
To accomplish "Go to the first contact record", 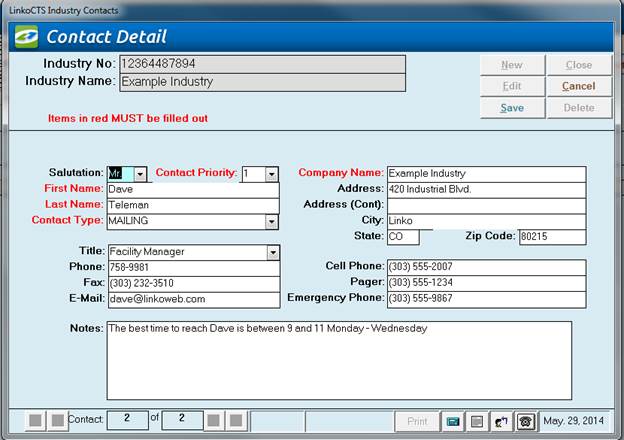I will click(34, 420).
